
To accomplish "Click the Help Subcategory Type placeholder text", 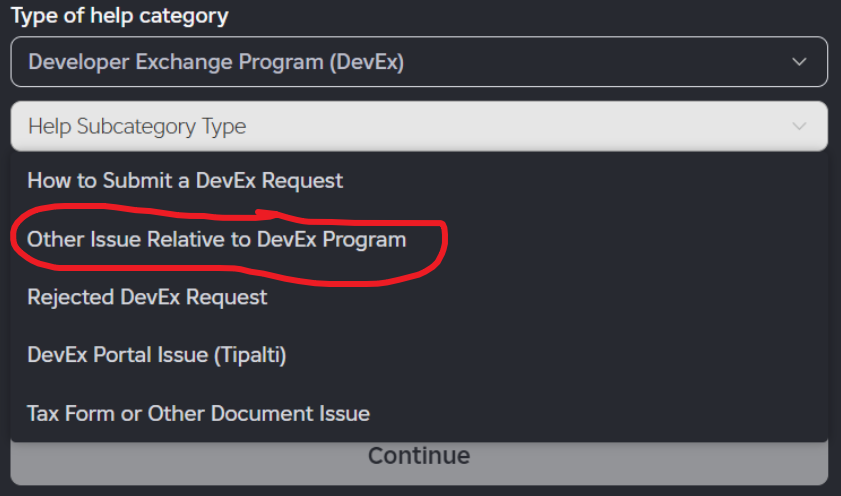I will click(x=137, y=126).
